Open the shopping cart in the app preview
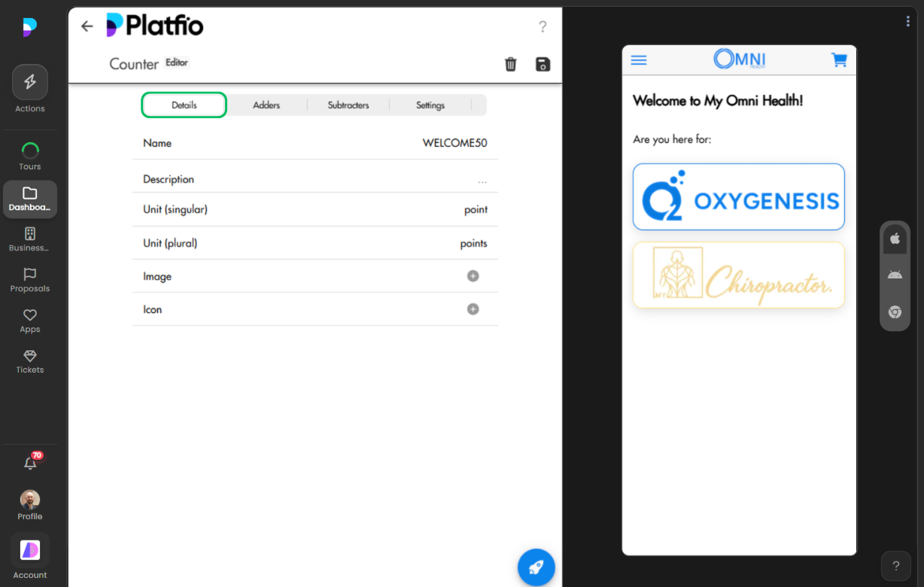The height and width of the screenshot is (587, 924). (839, 59)
